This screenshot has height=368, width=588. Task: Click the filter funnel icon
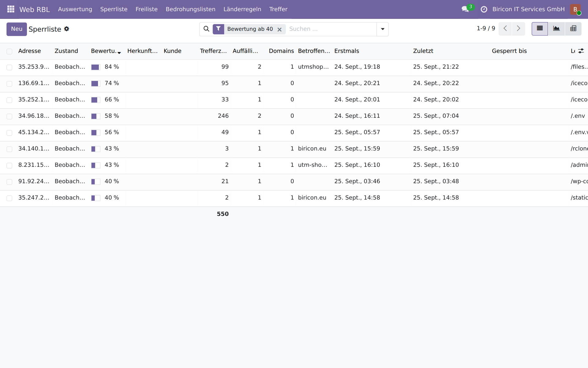click(x=218, y=29)
